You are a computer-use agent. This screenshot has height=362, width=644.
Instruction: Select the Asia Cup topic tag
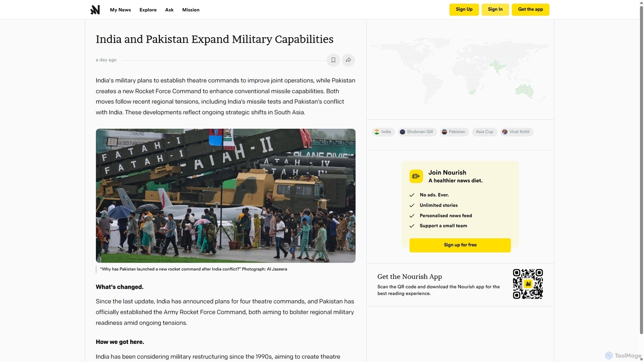(x=485, y=132)
